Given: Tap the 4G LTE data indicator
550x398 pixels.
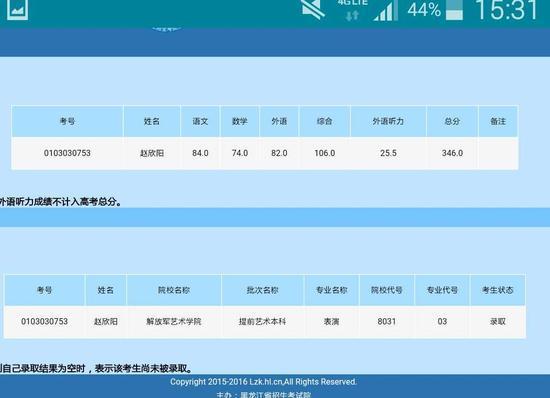Looking at the screenshot, I should tap(353, 10).
